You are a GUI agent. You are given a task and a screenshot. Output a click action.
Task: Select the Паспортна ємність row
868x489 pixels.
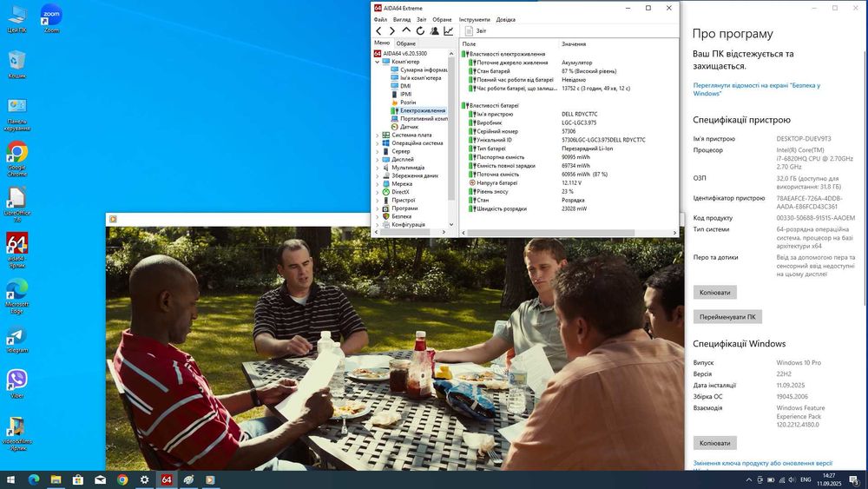(569, 157)
